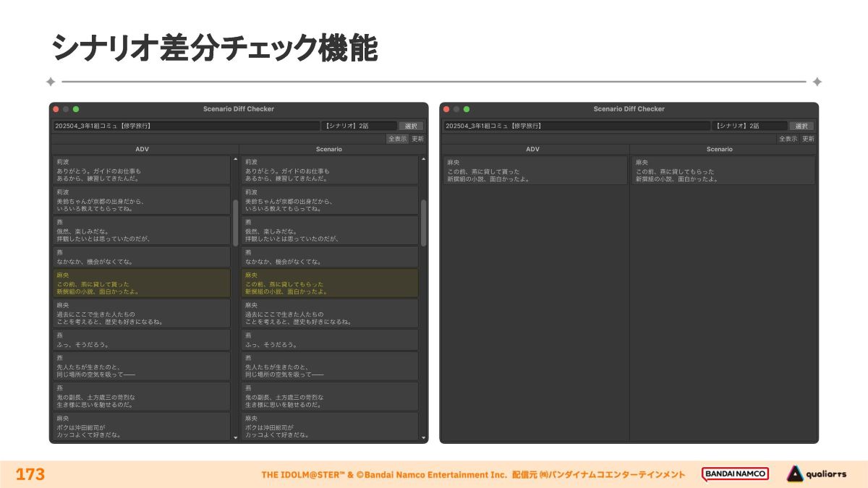Click the 【シナリオ】2話 field in left window
Image resolution: width=868 pixels, height=488 pixels.
point(359,126)
